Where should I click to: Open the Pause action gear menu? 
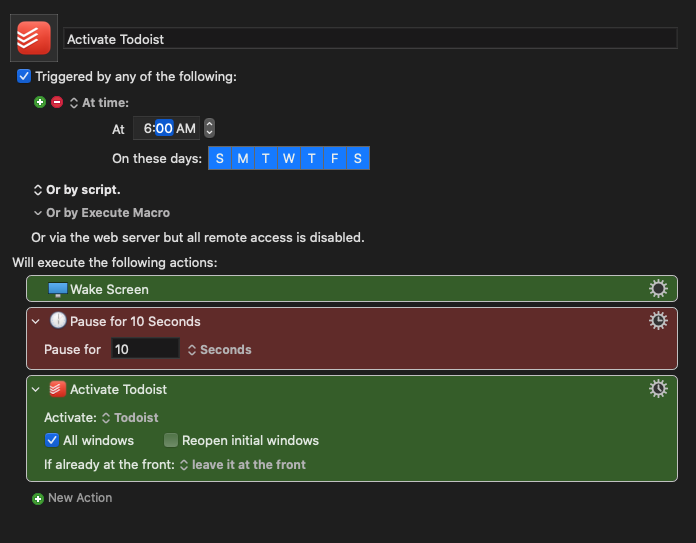coord(658,321)
